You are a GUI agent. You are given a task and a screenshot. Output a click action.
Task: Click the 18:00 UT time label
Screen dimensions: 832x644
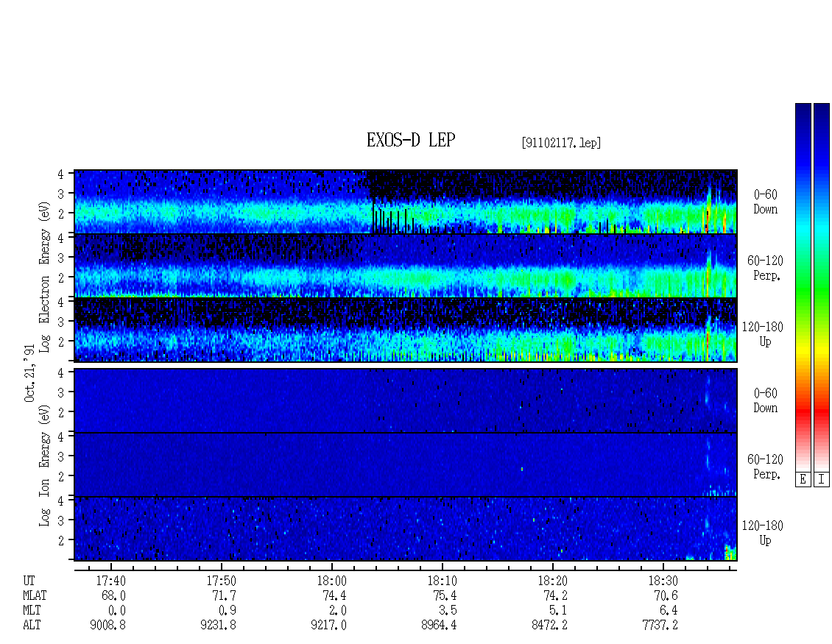tap(331, 581)
